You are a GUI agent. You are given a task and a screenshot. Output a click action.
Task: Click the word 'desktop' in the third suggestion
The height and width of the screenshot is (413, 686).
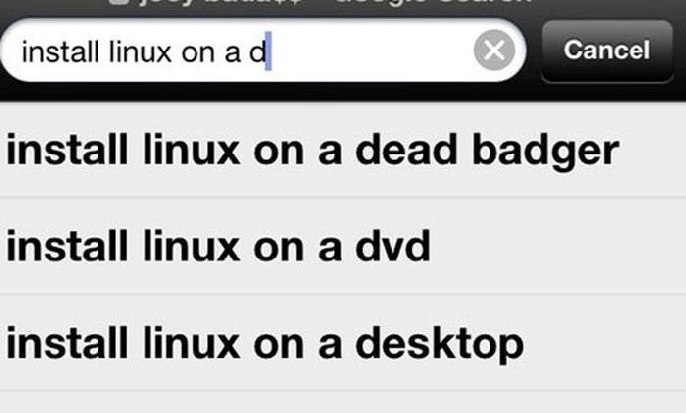[440, 345]
